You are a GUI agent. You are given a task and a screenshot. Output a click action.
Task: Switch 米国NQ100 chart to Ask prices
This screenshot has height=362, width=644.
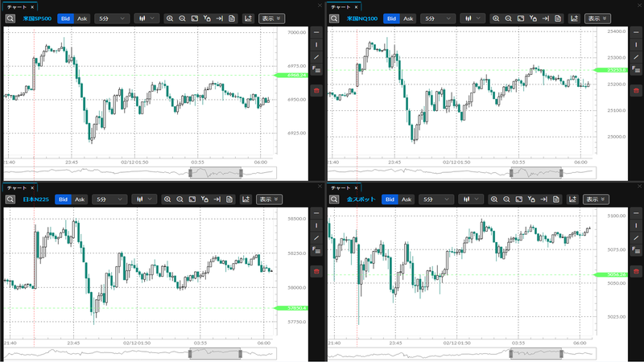408,19
